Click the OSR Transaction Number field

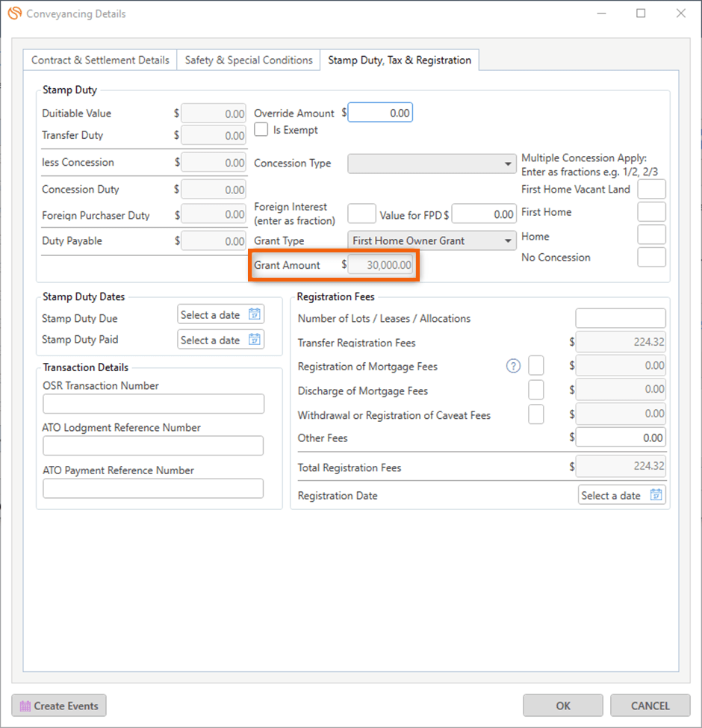point(154,404)
